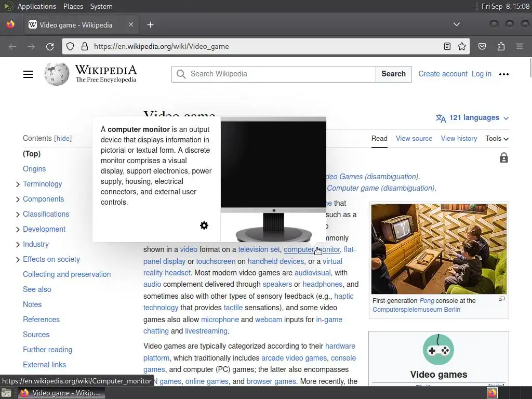532x399 pixels.
Task: Bookmark this page with the star icon
Action: pyautogui.click(x=462, y=46)
